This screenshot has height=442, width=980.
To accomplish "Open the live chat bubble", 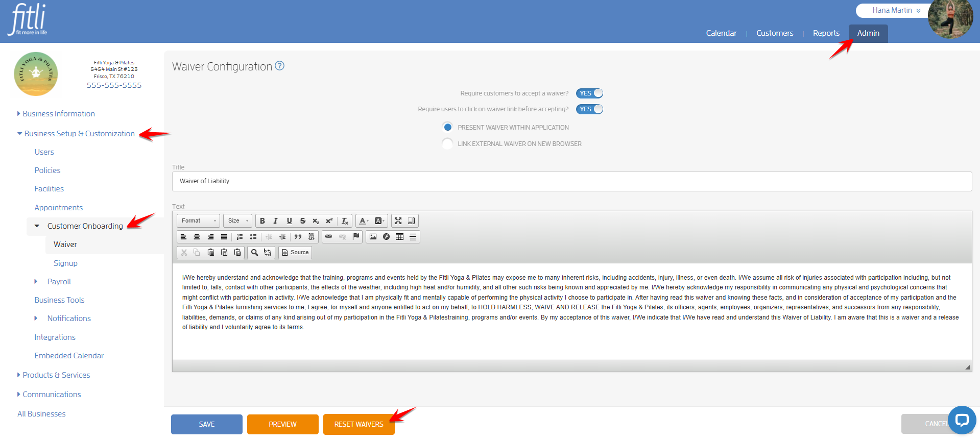I will 962,420.
